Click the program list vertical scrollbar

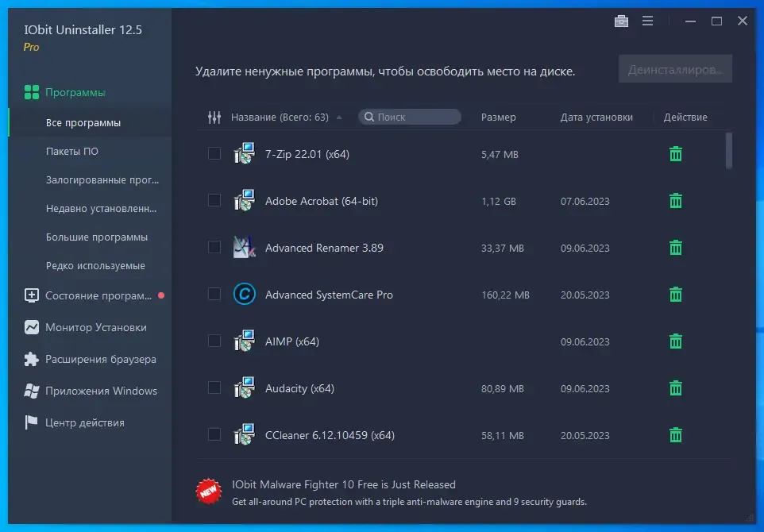tap(728, 151)
